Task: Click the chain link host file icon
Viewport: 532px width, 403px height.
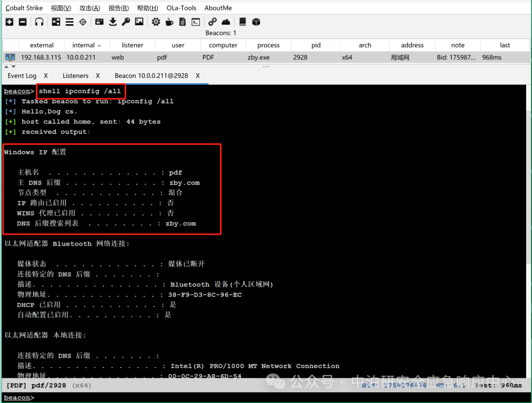Action: pyautogui.click(x=212, y=22)
